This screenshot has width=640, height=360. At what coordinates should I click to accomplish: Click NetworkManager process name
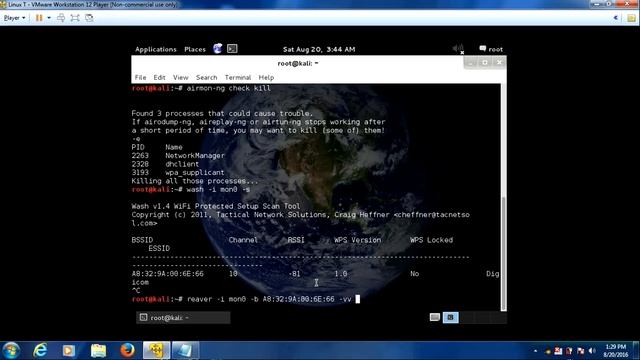[x=195, y=156]
